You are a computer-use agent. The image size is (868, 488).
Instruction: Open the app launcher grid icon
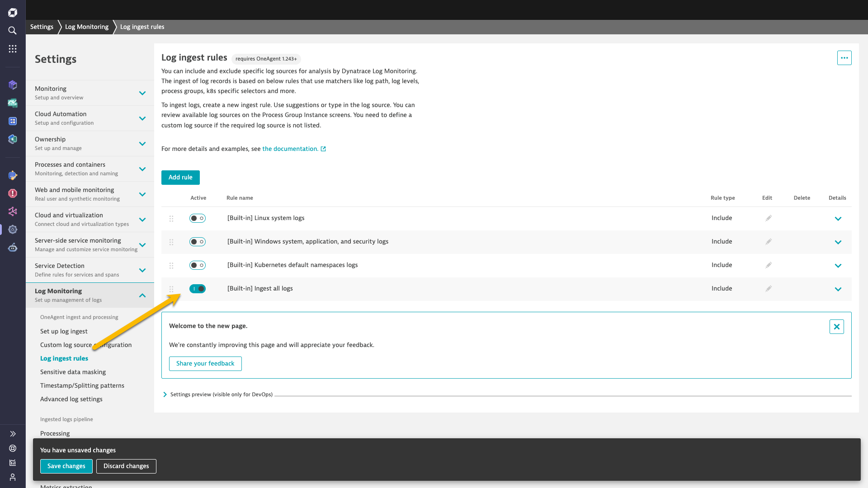pos(12,49)
